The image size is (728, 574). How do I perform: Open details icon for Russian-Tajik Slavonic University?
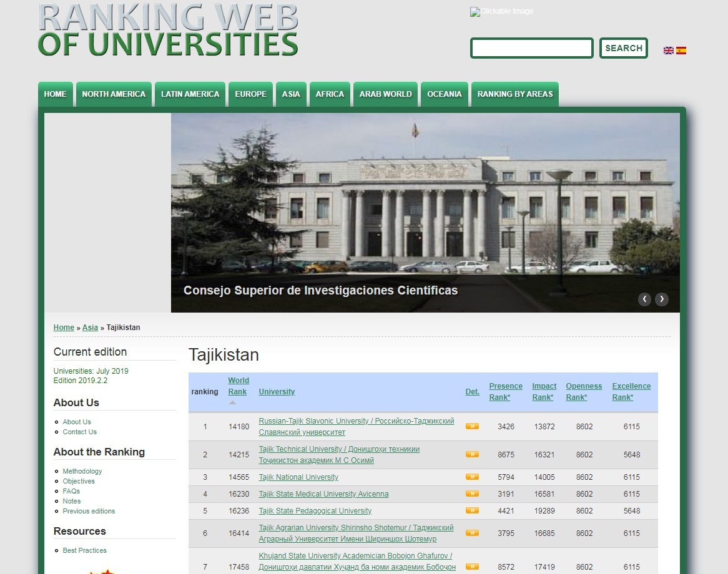point(472,426)
